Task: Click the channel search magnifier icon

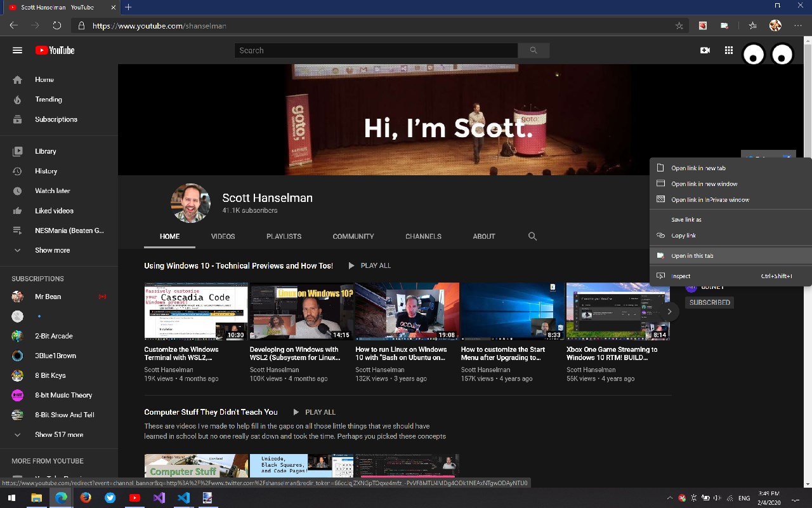Action: coord(532,236)
